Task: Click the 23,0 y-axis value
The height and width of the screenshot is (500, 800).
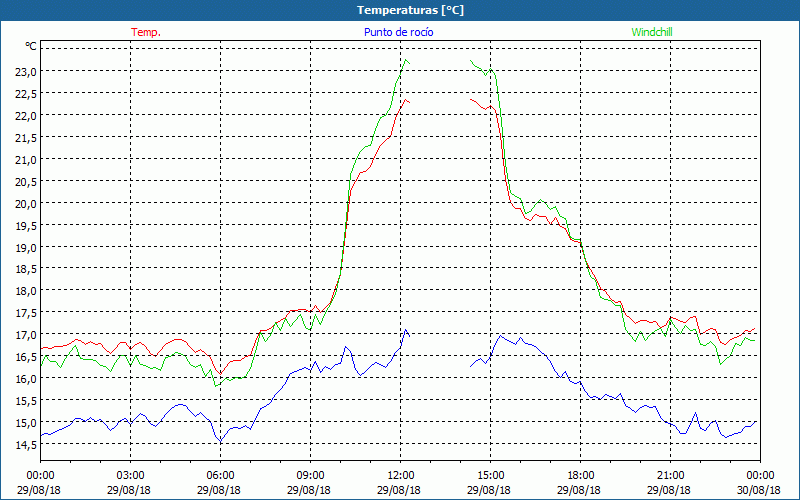Action: (26, 71)
